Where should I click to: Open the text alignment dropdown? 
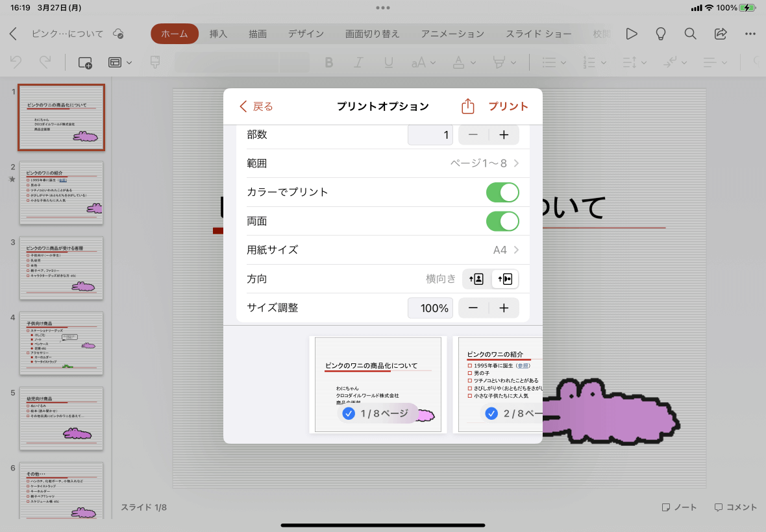pos(715,62)
